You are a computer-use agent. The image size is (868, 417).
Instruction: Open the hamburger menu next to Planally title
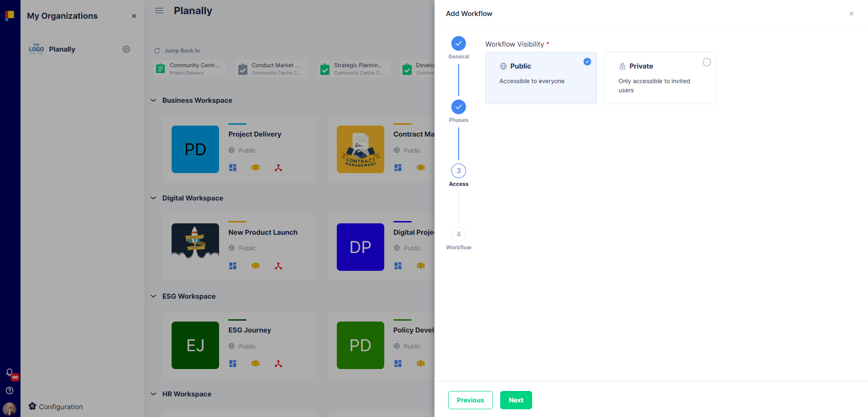click(159, 10)
